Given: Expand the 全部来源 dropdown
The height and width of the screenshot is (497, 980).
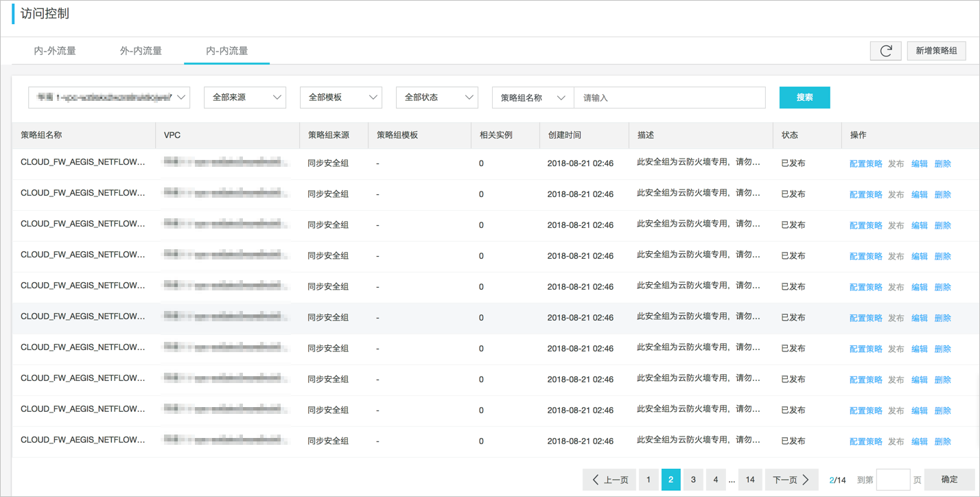Looking at the screenshot, I should point(245,97).
